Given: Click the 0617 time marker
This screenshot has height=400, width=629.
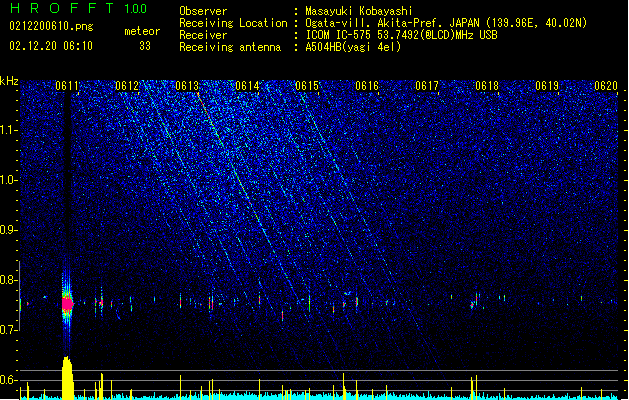Looking at the screenshot, I should 427,86.
